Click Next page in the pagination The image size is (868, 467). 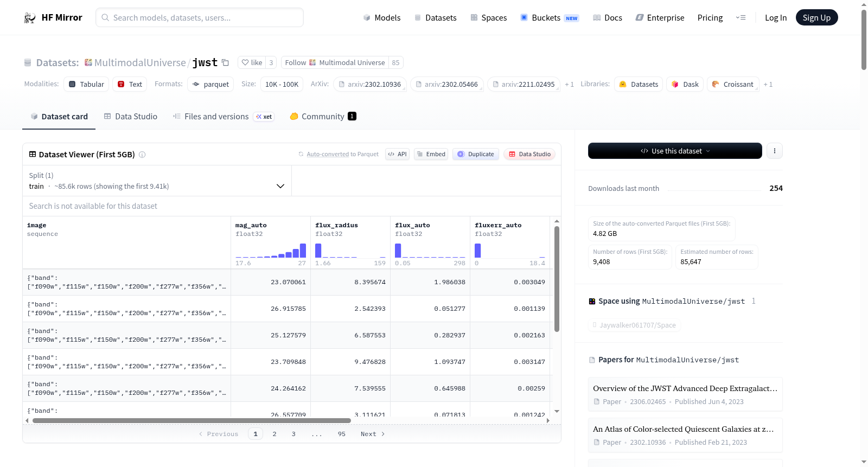373,434
